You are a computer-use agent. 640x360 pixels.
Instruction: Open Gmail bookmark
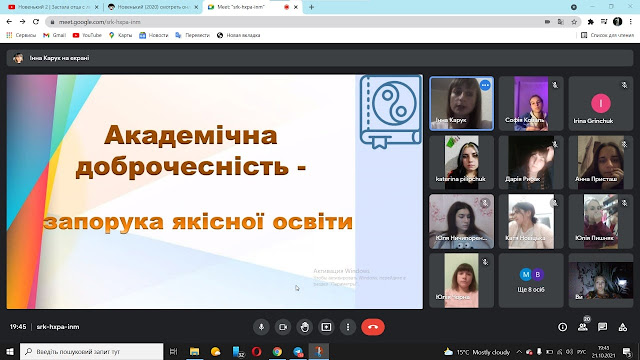click(54, 36)
